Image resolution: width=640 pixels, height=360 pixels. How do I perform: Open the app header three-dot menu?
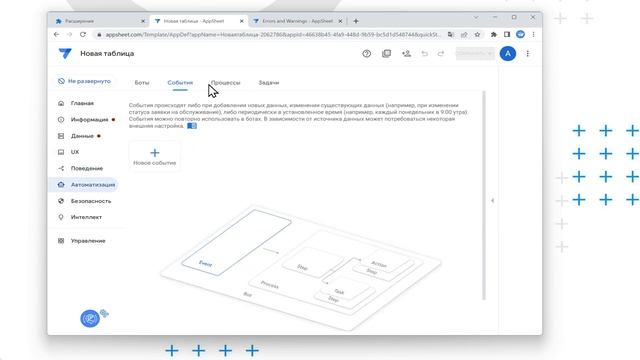click(527, 53)
